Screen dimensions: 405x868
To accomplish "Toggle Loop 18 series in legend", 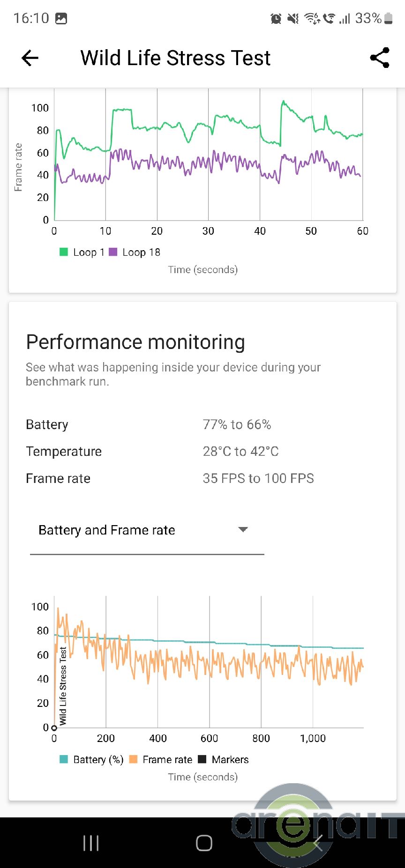I will click(135, 252).
